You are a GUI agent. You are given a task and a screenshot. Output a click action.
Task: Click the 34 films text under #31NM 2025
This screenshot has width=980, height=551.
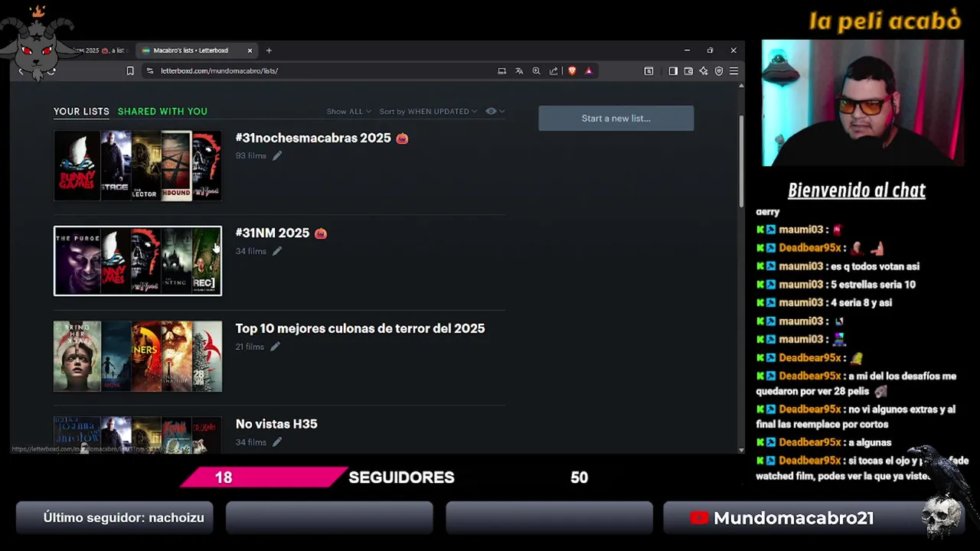coord(251,251)
